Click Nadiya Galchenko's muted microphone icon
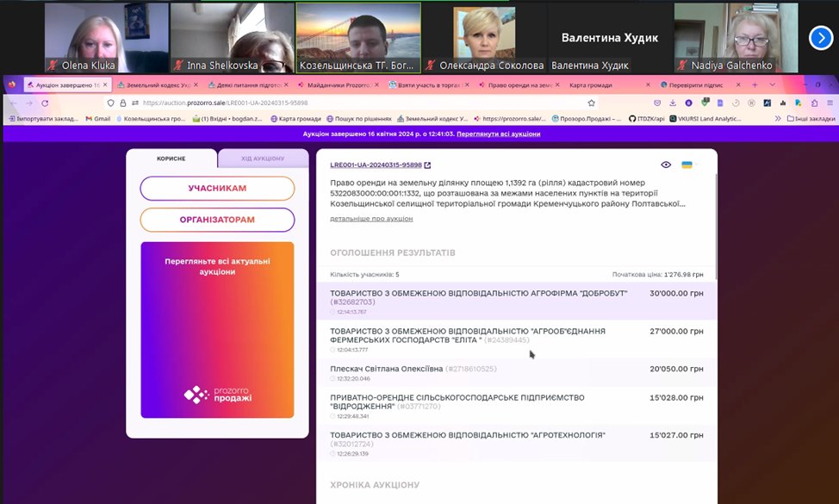The height and width of the screenshot is (504, 839). tap(681, 65)
